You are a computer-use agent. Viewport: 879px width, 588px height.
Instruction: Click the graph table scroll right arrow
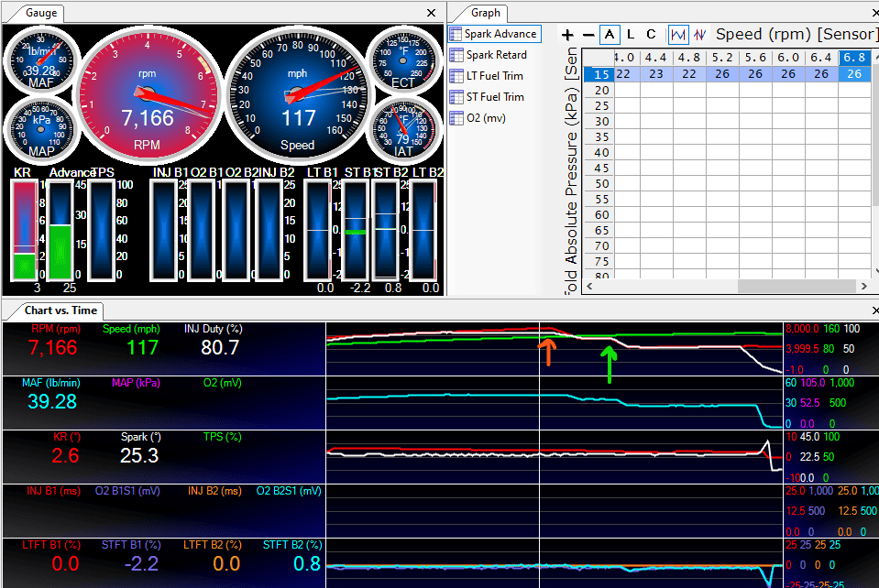(863, 286)
